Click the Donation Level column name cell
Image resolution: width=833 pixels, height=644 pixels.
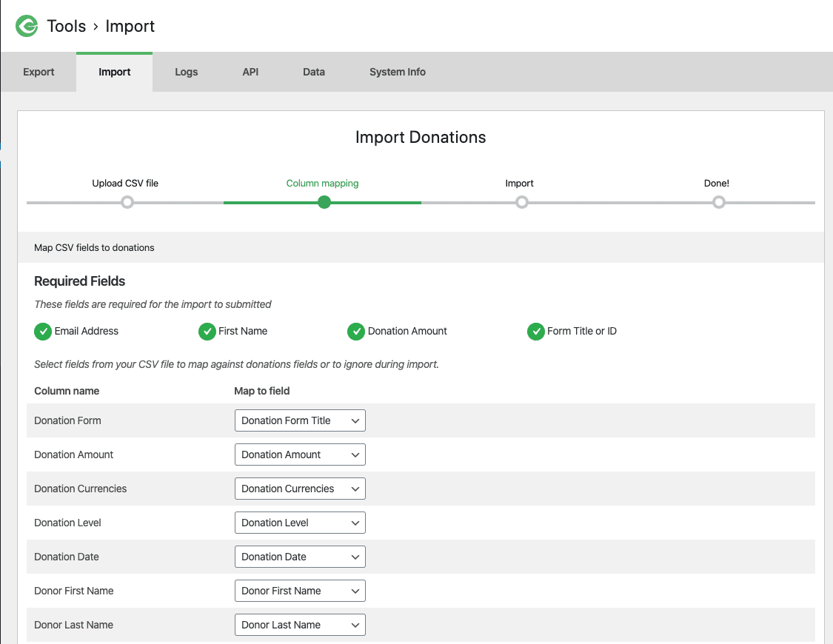67,523
